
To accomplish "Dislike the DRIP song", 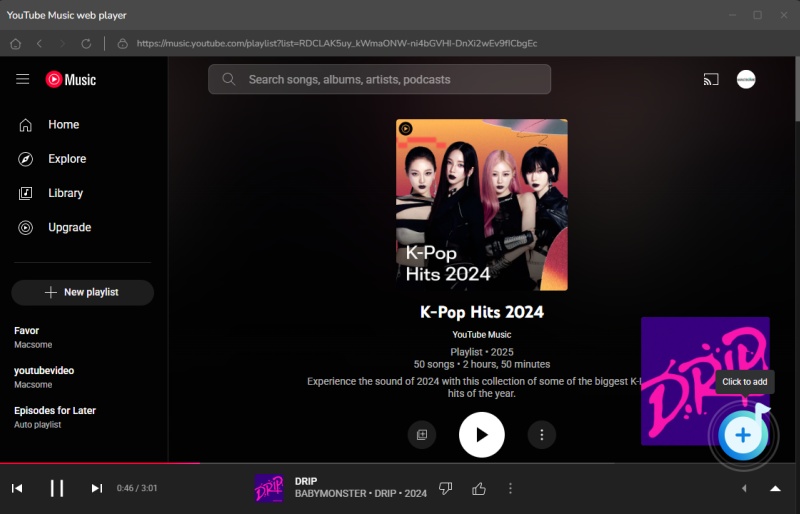I will coord(445,488).
